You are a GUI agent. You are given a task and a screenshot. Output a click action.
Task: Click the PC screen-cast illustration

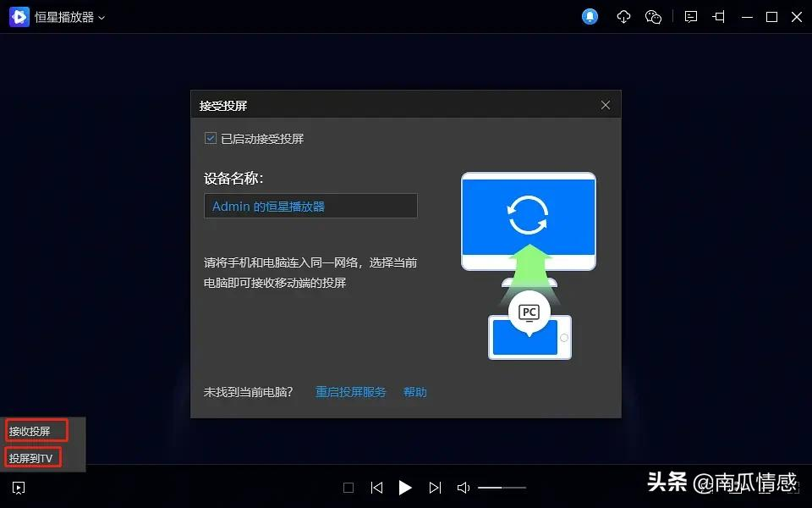(528, 265)
